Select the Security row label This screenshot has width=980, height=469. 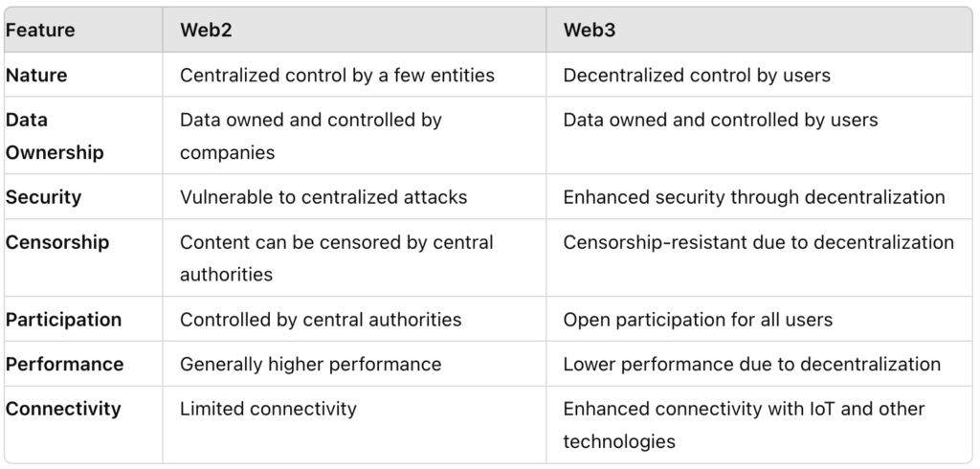coord(44,197)
